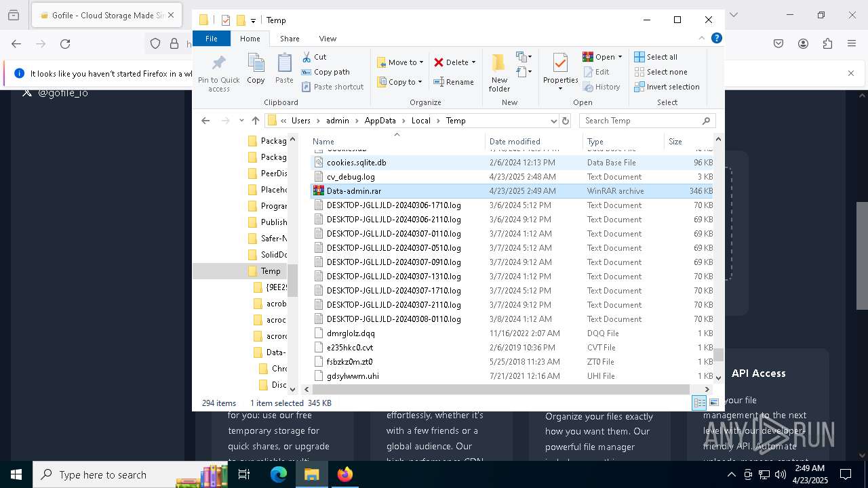Click AppData in address path

coord(380,121)
